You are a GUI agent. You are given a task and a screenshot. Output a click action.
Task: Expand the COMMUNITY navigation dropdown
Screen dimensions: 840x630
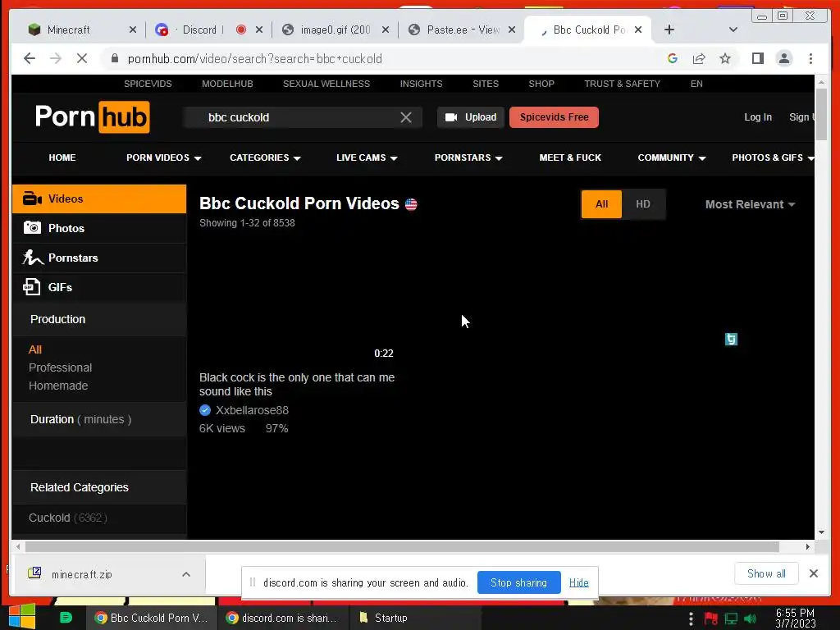coord(672,157)
